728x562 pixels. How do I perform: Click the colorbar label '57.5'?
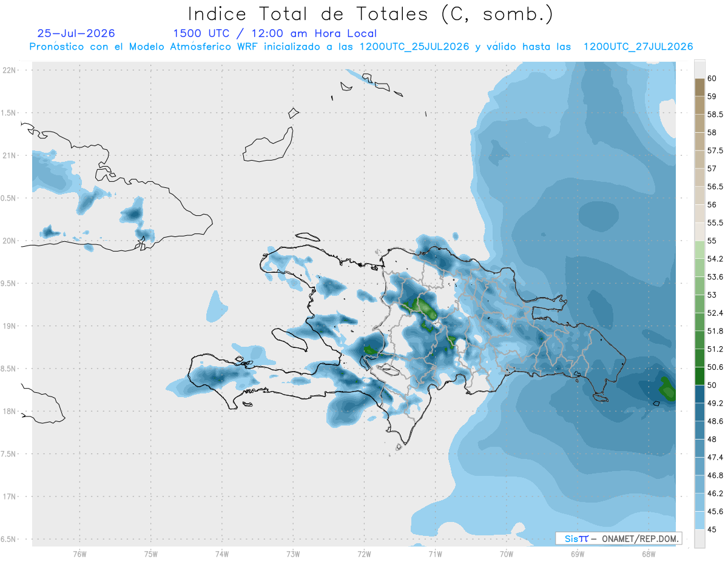(x=715, y=150)
